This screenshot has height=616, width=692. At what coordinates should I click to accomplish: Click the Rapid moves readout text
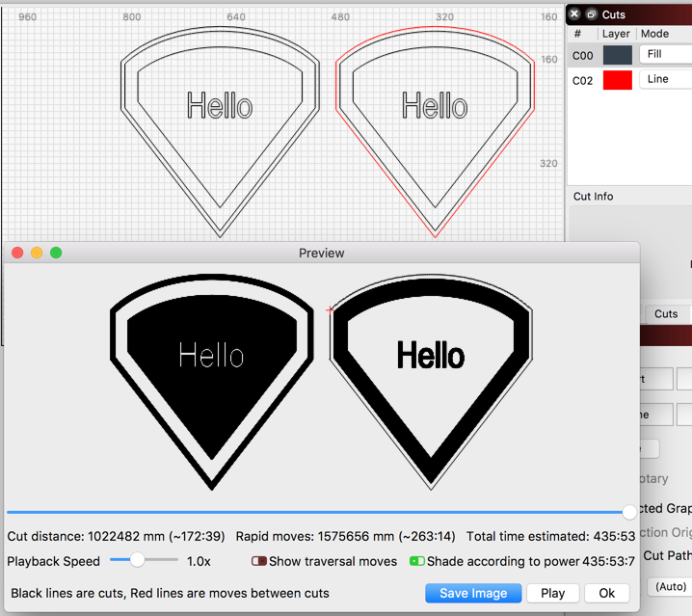[346, 537]
